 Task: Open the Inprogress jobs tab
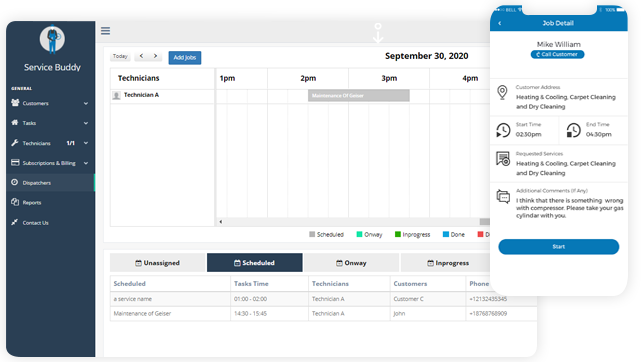448,263
